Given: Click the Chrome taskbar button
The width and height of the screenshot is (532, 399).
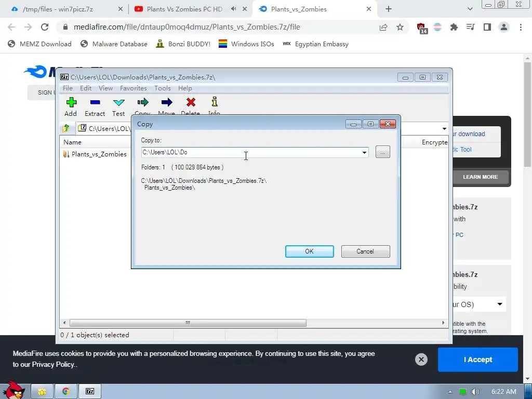Looking at the screenshot, I should point(66,392).
